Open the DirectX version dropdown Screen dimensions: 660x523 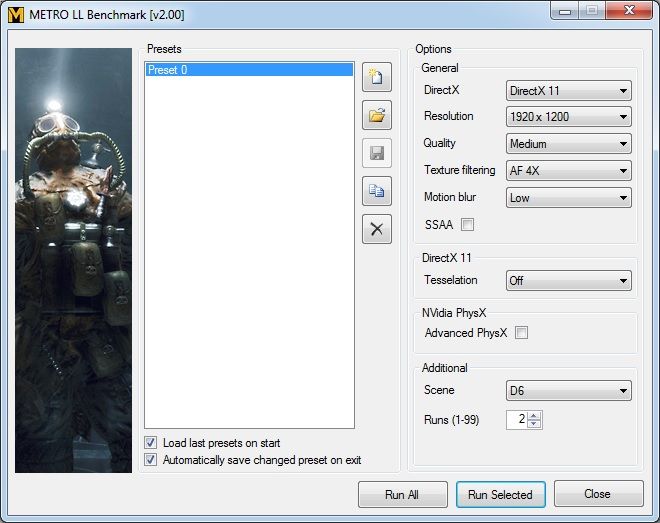click(x=568, y=90)
